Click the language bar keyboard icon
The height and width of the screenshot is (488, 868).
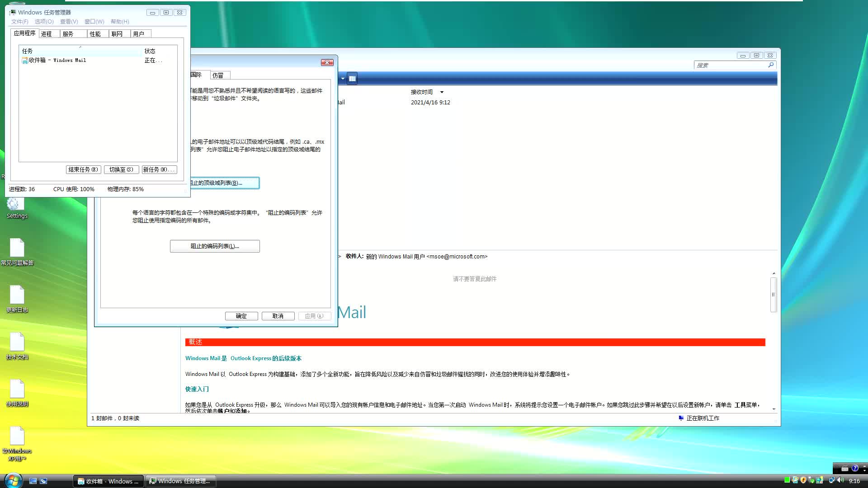coord(845,469)
